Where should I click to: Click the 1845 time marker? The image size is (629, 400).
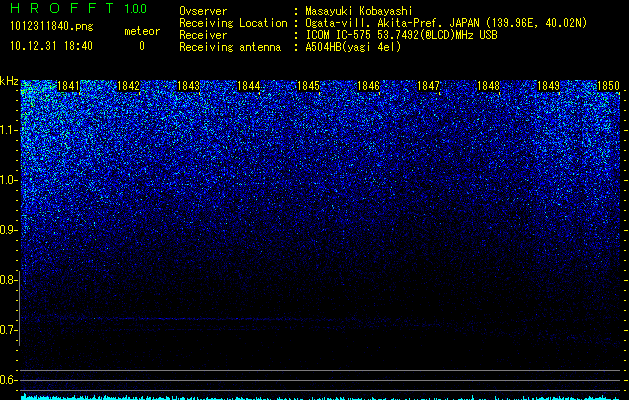tap(308, 86)
